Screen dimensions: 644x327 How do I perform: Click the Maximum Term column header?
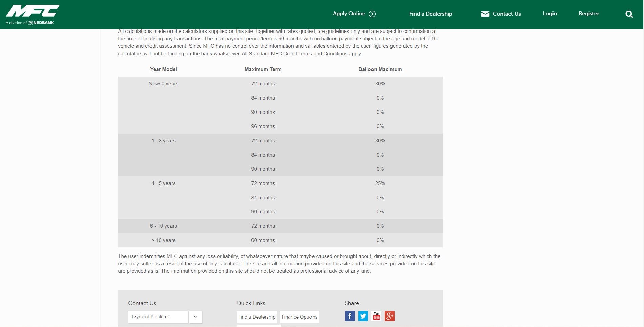pos(263,69)
